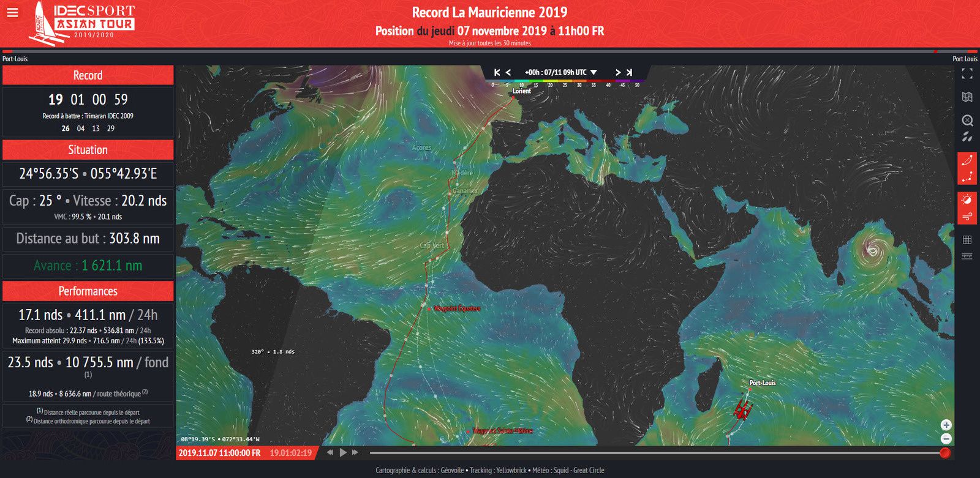This screenshot has width=980, height=478.
Task: Click the Cap and Vitesse readout
Action: (88, 201)
